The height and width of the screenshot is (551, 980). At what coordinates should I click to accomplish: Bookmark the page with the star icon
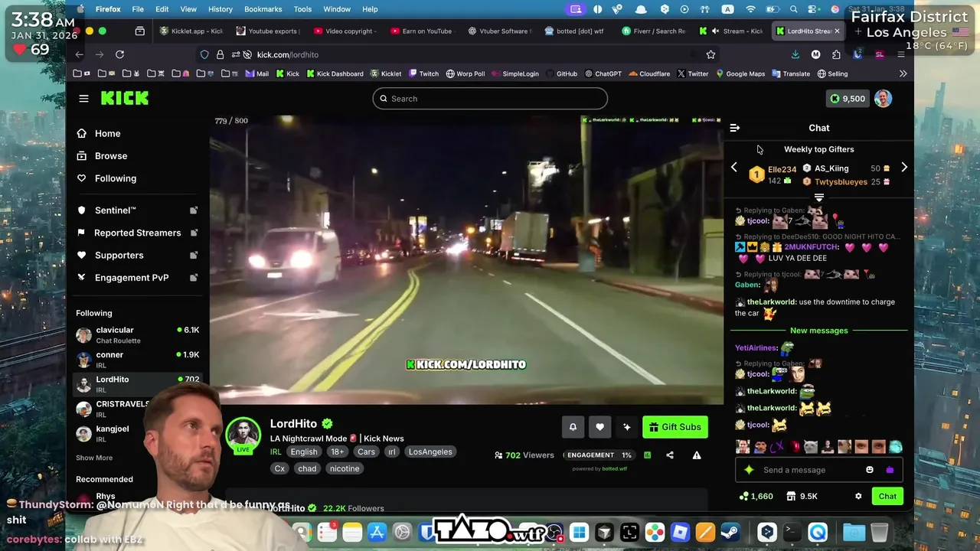[710, 54]
